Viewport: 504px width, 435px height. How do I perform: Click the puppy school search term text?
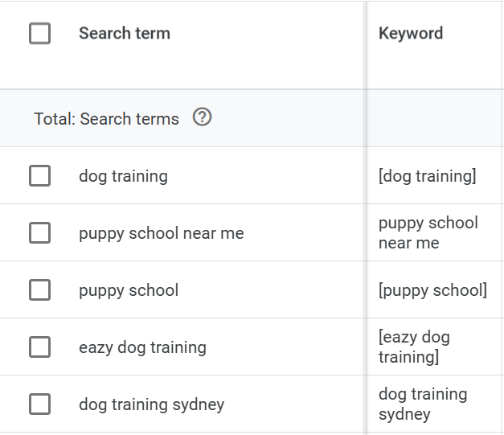click(x=129, y=290)
